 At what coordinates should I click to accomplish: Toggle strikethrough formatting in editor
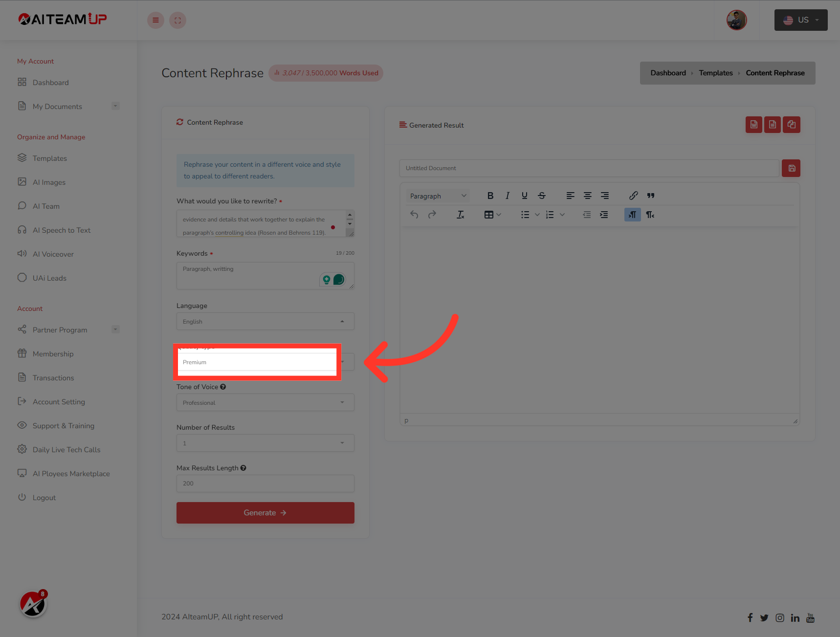(x=542, y=196)
